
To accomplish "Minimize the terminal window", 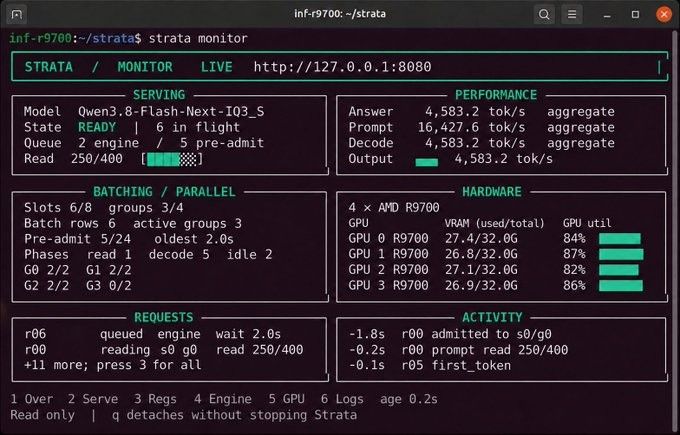I will (x=607, y=15).
